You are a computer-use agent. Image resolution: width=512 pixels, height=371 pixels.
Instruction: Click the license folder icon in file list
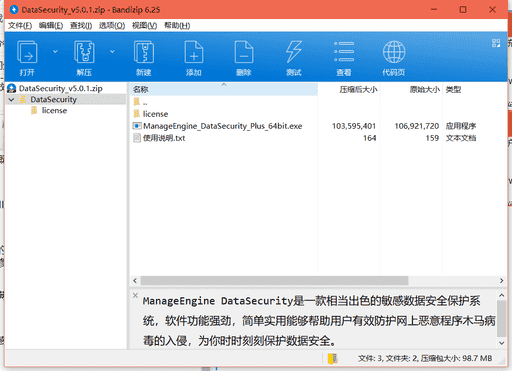(x=137, y=114)
